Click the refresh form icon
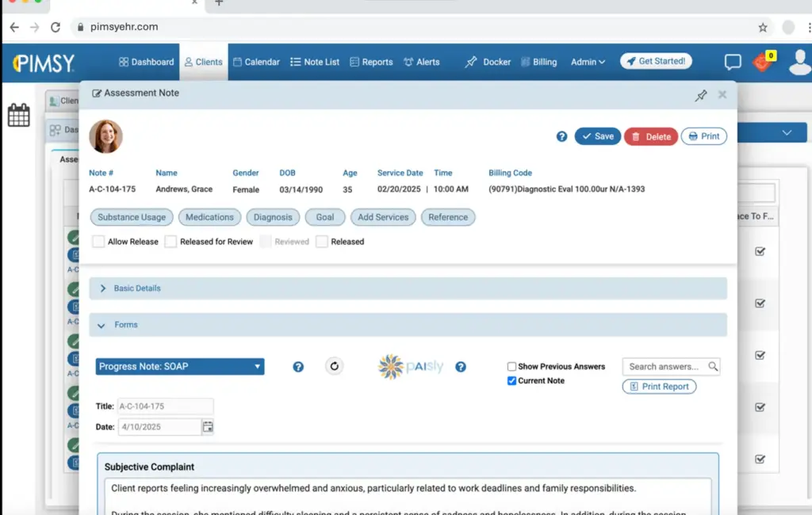This screenshot has height=515, width=812. click(x=334, y=367)
